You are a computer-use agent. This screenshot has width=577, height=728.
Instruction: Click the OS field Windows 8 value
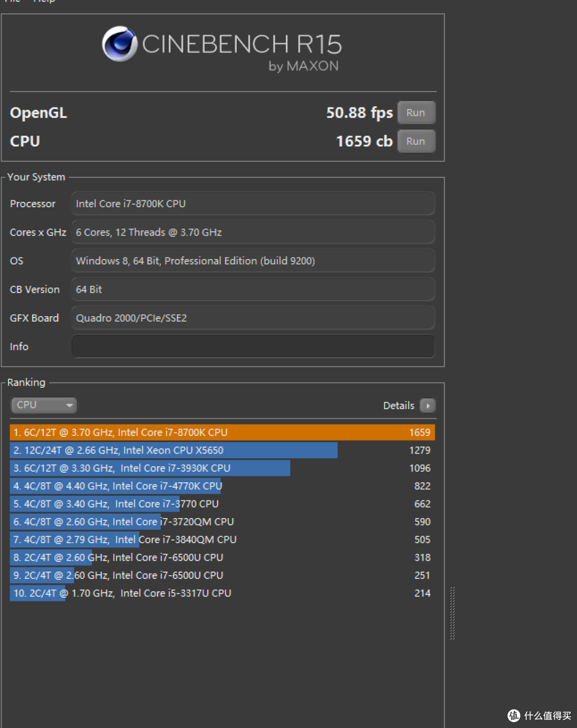click(253, 261)
